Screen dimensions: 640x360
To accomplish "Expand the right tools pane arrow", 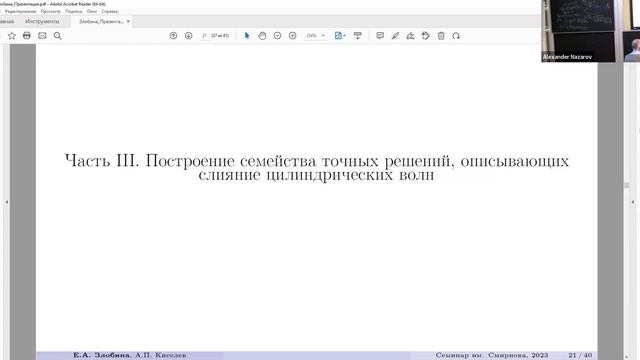I will click(633, 202).
